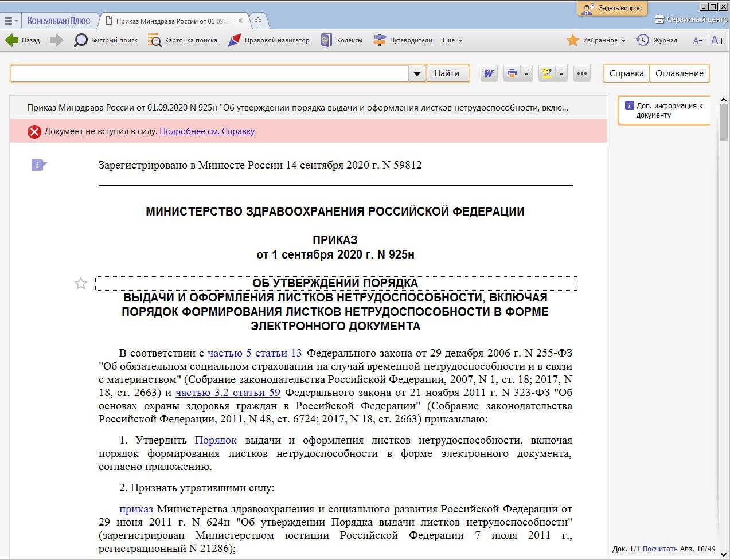Expand the Еще dropdown menu
Viewport: 730px width, 560px height.
pyautogui.click(x=452, y=40)
